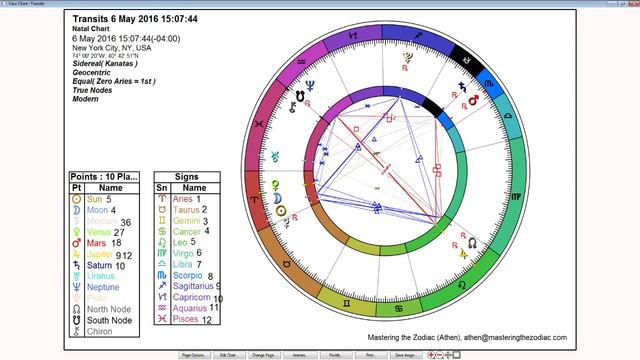The image size is (640, 360).
Task: Select Scorpio glyph in the Signs table
Action: click(x=162, y=276)
